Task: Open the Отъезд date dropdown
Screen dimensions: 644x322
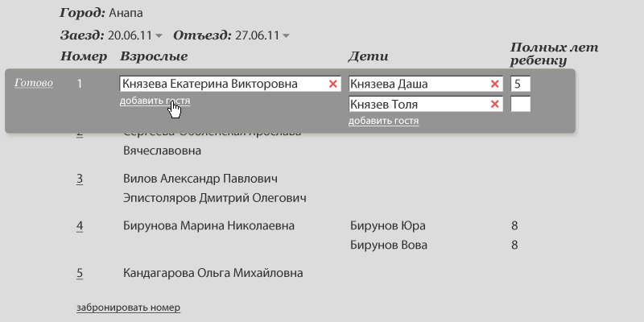Action: (287, 35)
